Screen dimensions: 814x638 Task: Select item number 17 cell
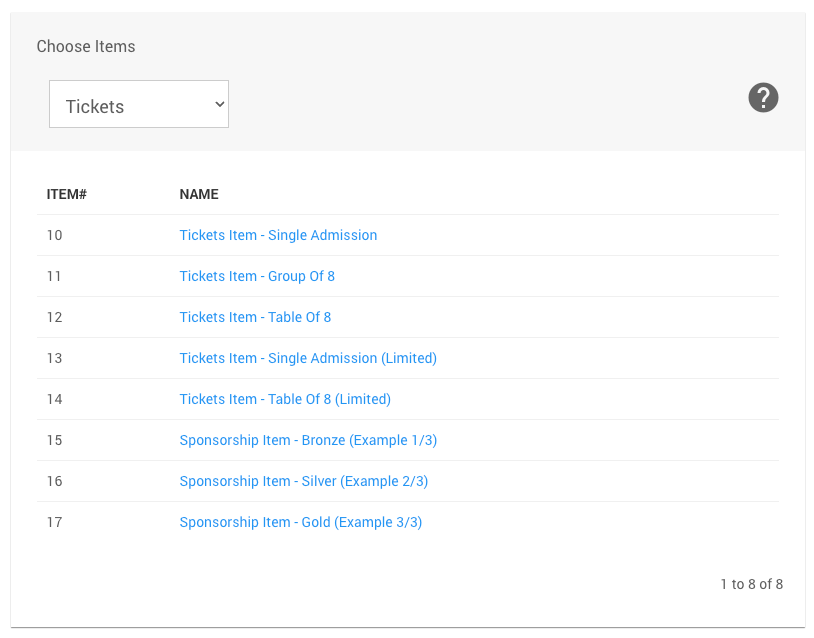click(x=55, y=522)
